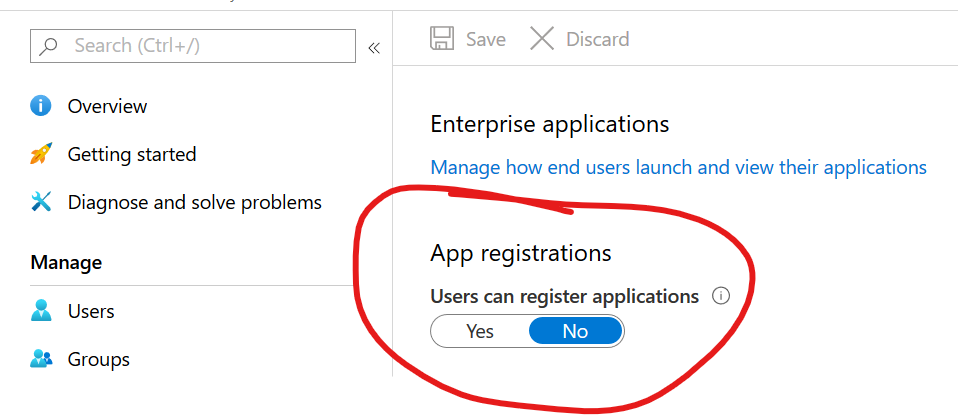Open Diagnose and solve problems
This screenshot has height=416, width=958.
tap(194, 203)
